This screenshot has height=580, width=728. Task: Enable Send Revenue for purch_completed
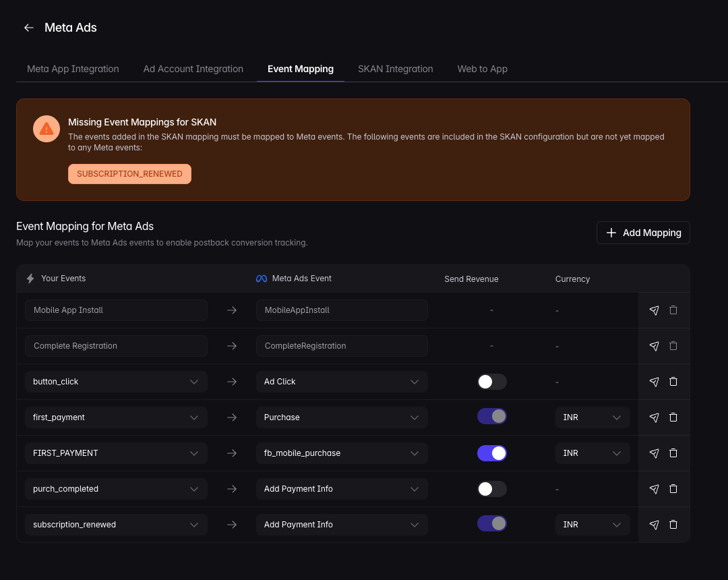click(491, 489)
